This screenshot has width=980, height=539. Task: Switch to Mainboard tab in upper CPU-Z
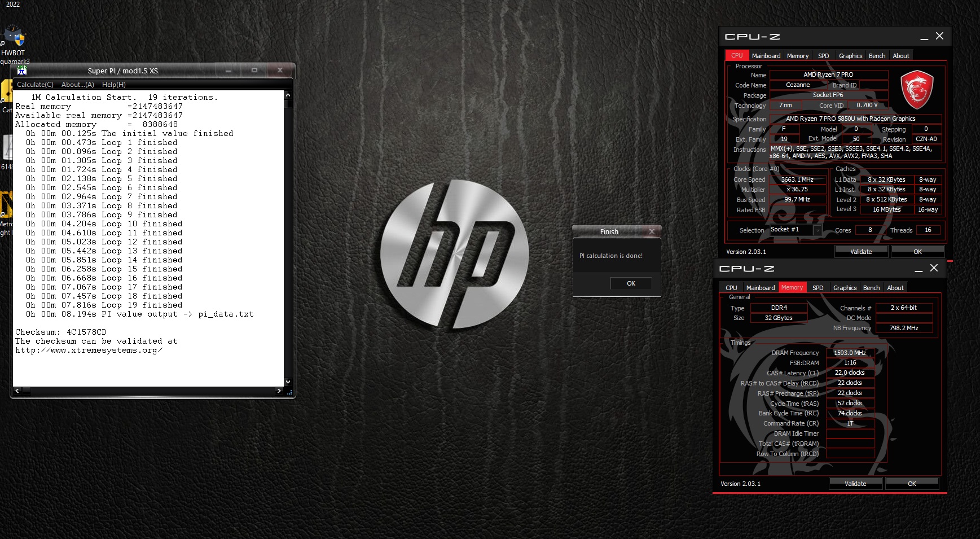(x=766, y=56)
